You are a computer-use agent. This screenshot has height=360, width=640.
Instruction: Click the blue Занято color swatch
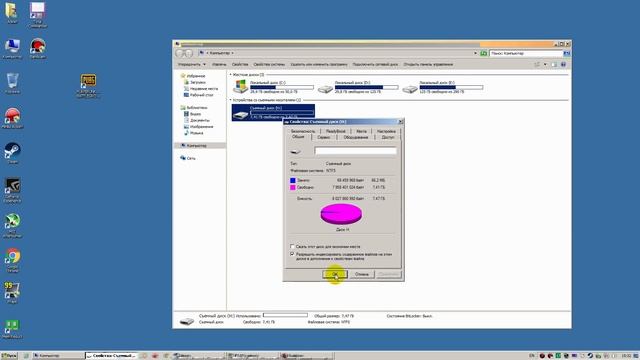point(293,180)
